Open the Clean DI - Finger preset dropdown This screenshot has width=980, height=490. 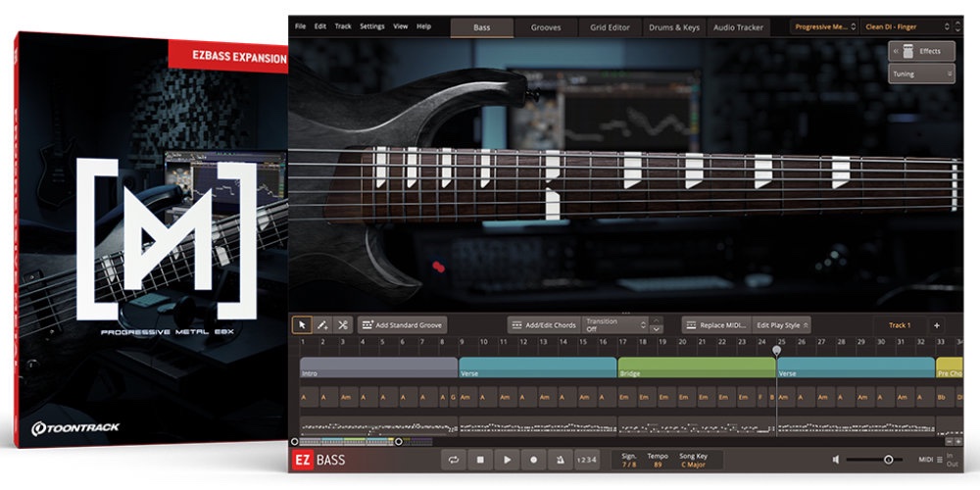(x=903, y=27)
